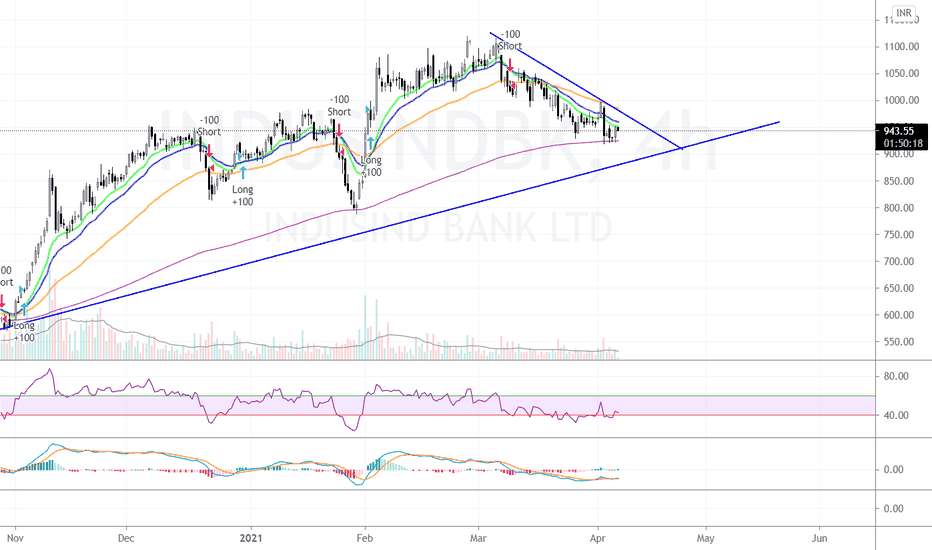The width and height of the screenshot is (932, 550).
Task: Click the Feb label on the time axis
Action: click(364, 539)
